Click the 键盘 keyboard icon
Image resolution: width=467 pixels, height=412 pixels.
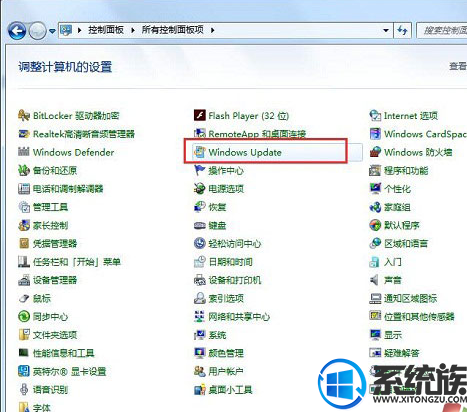pos(200,225)
